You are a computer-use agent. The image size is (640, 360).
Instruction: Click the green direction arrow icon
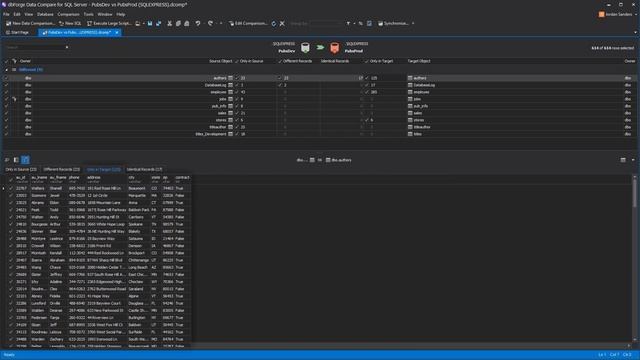[320, 48]
